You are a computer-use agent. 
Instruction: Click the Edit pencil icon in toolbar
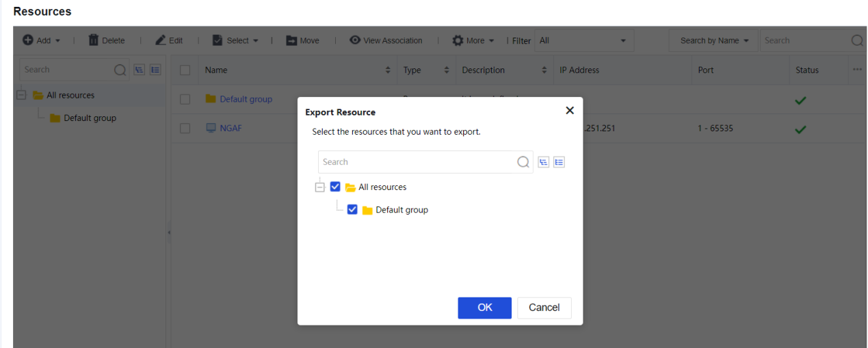[161, 40]
